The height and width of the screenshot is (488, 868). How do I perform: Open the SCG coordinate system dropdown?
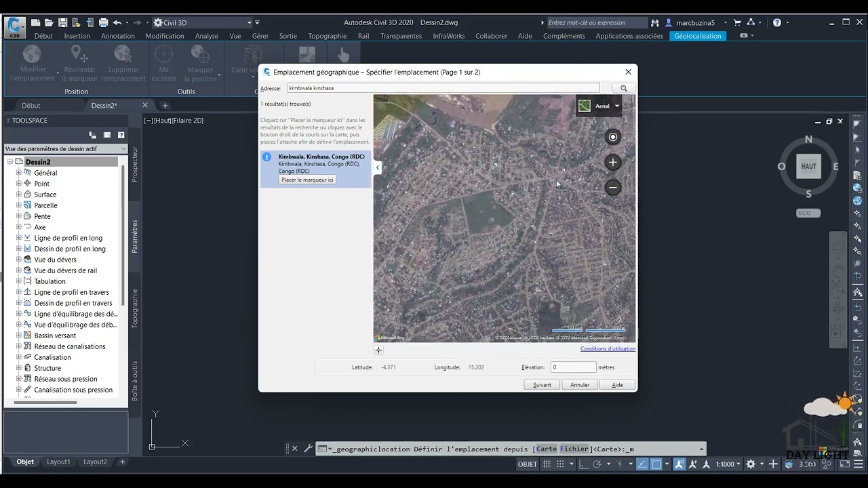808,213
